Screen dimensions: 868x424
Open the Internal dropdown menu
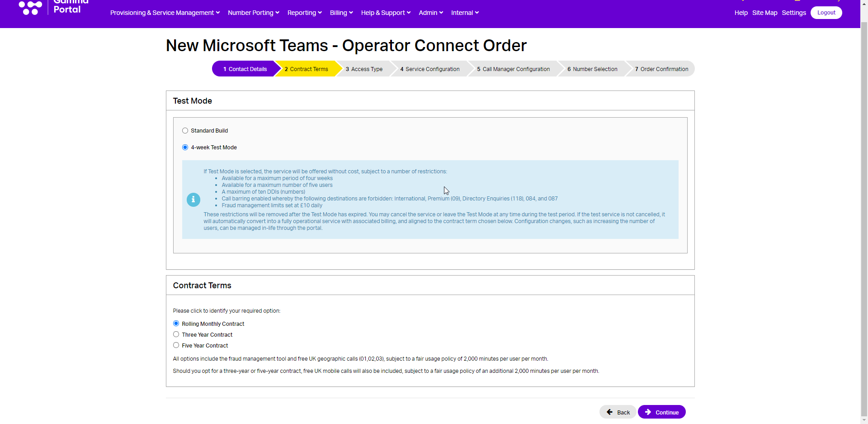coord(465,13)
